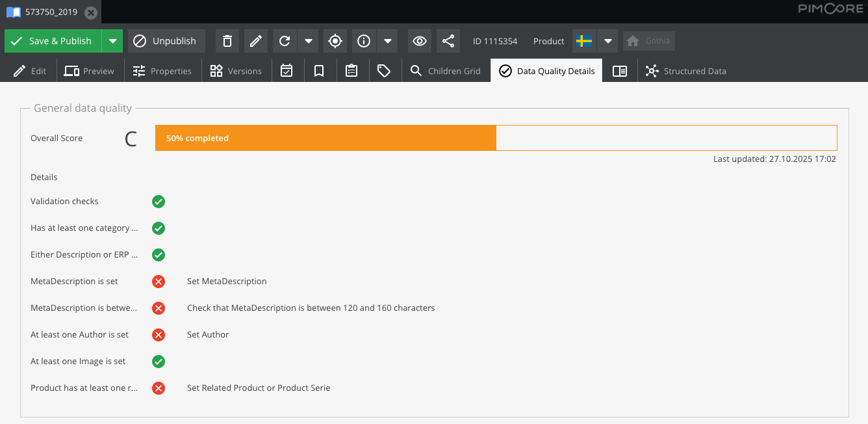Click the share icon in toolbar
The height and width of the screenshot is (424, 868).
448,41
